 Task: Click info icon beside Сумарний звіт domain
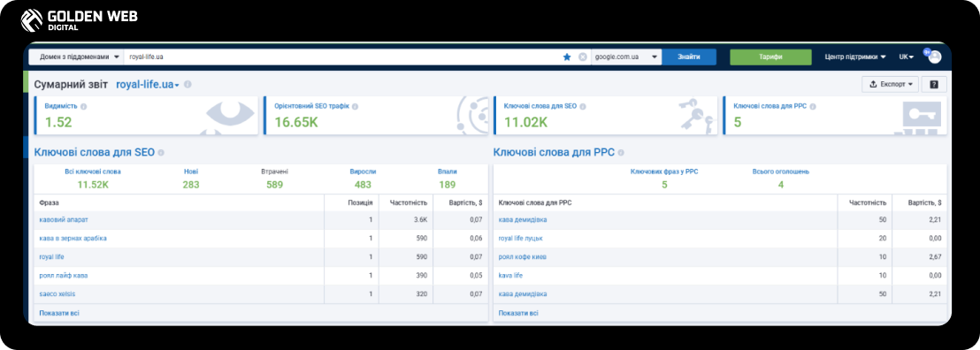[188, 84]
